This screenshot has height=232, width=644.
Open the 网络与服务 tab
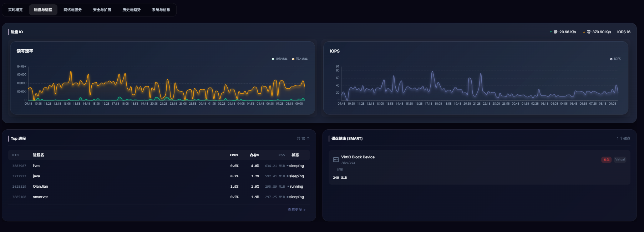(72, 10)
